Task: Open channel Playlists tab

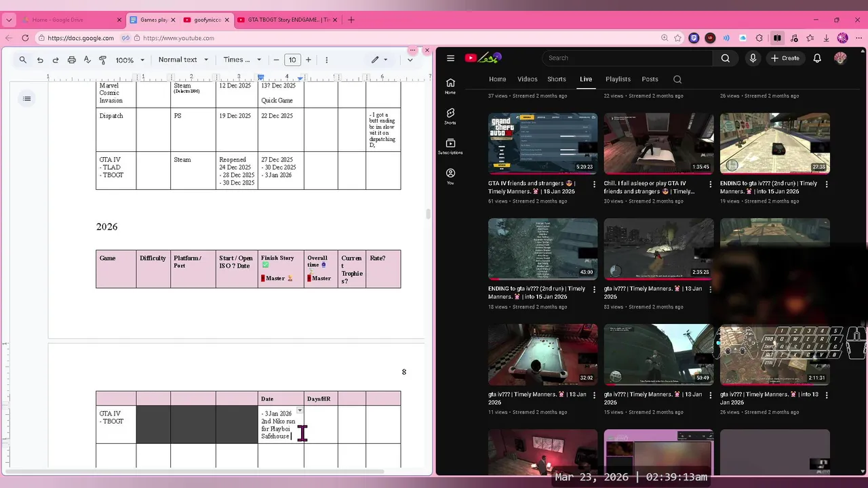Action: tap(618, 79)
